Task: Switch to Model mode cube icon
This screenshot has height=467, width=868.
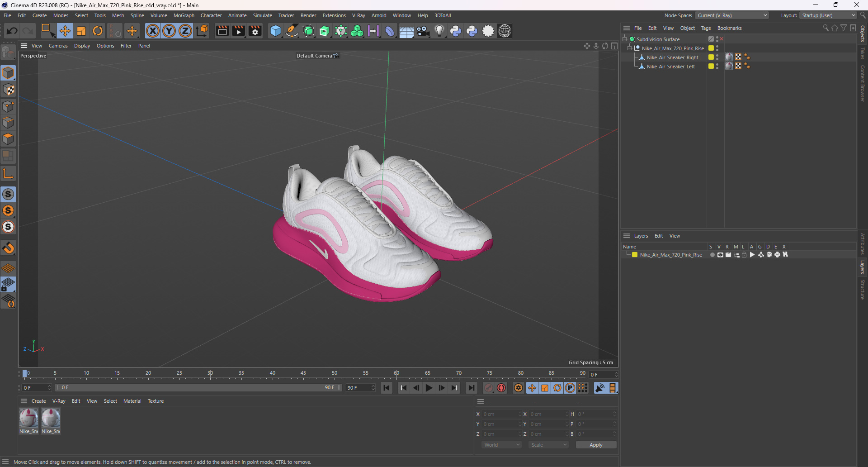Action: pos(8,73)
